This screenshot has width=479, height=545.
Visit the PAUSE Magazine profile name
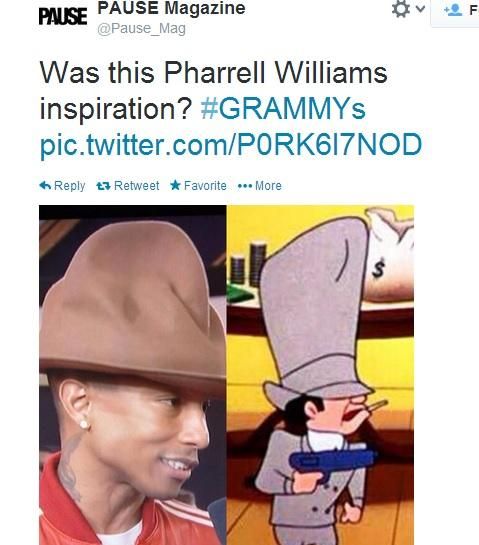pyautogui.click(x=171, y=8)
